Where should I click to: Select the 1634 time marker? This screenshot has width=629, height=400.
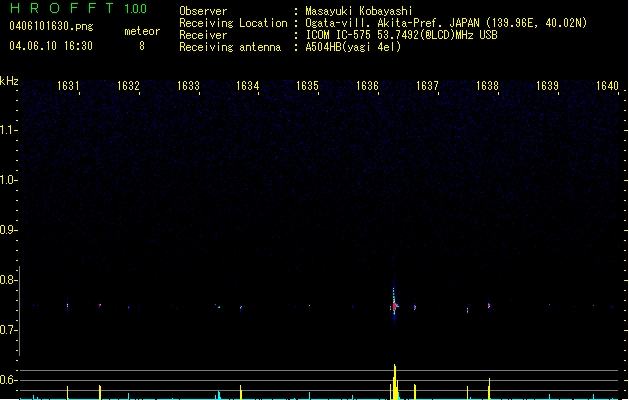click(x=248, y=86)
